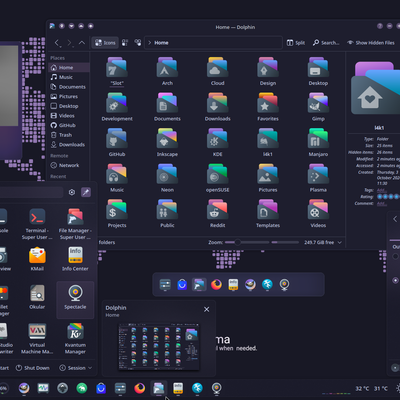The height and width of the screenshot is (400, 400).
Task: Click Dolphin icon in the bottom taskbar
Action: pos(159,388)
